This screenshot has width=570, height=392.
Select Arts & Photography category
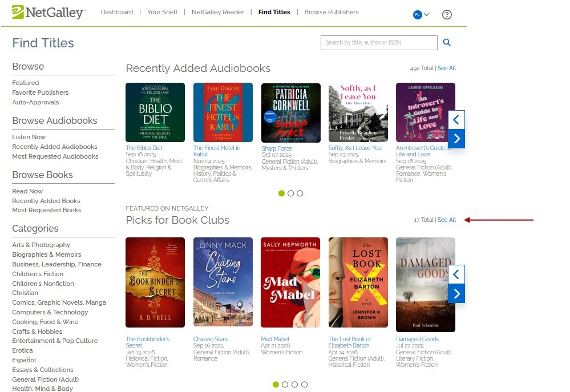point(41,245)
